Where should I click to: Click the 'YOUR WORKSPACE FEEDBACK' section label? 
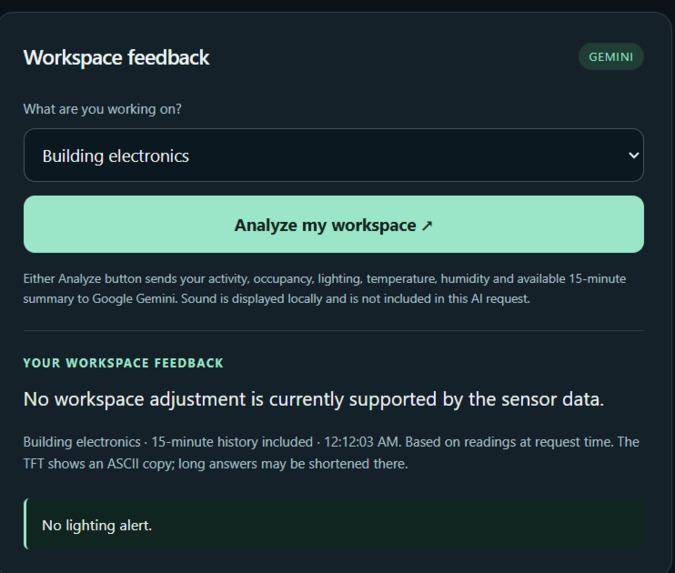pos(123,363)
